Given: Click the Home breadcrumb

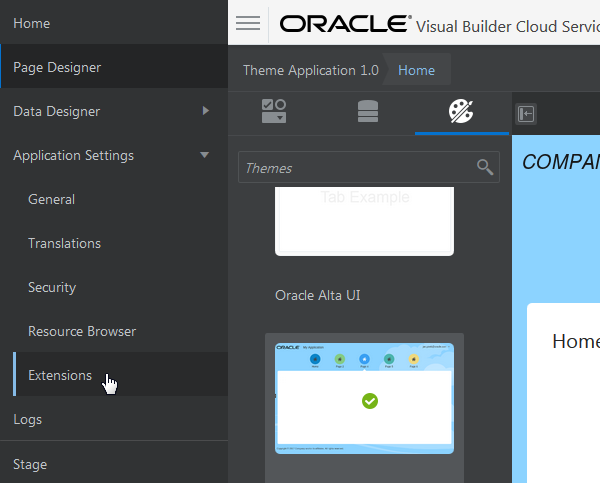Looking at the screenshot, I should coord(416,70).
